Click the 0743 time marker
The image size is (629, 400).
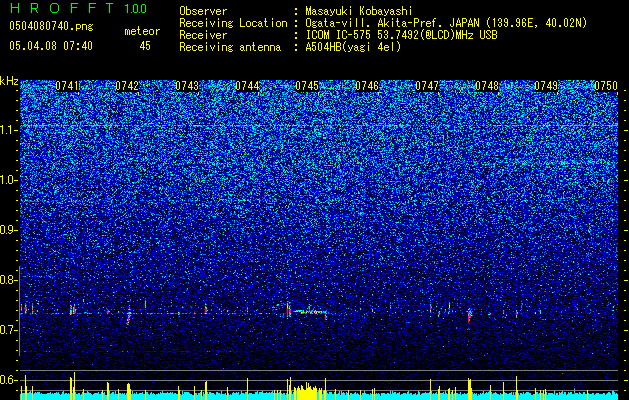click(187, 86)
